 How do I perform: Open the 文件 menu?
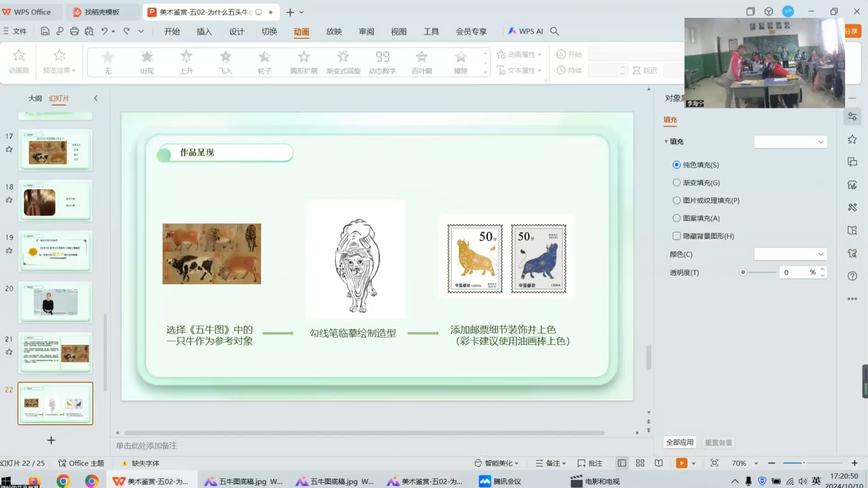point(15,31)
